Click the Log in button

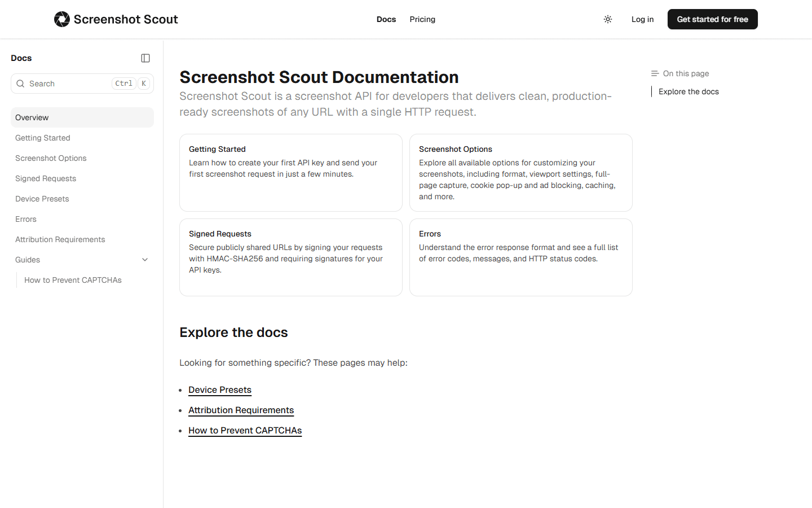642,19
